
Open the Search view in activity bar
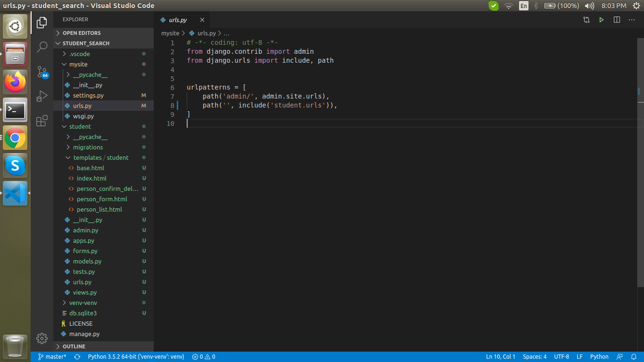pyautogui.click(x=42, y=47)
